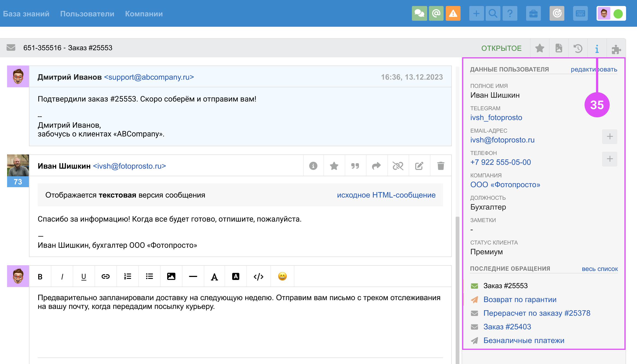Quote Ivan Shishkin's message
Screen dimensions: 637x364
(x=355, y=166)
